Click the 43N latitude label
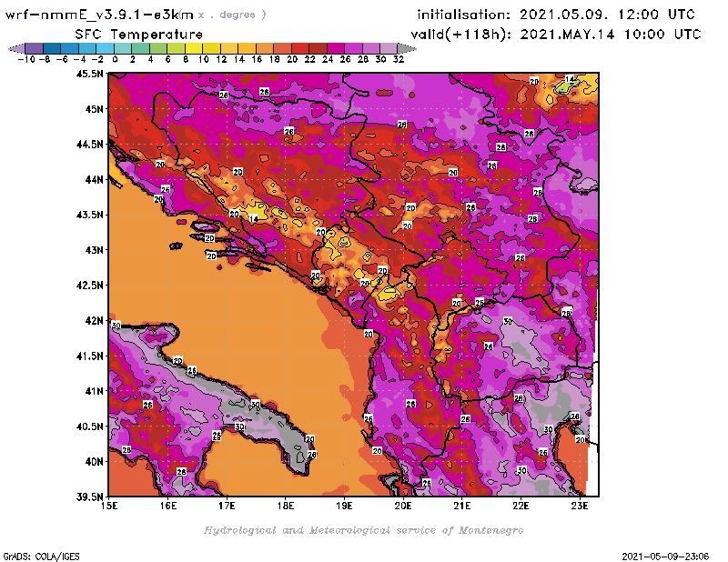 (94, 250)
